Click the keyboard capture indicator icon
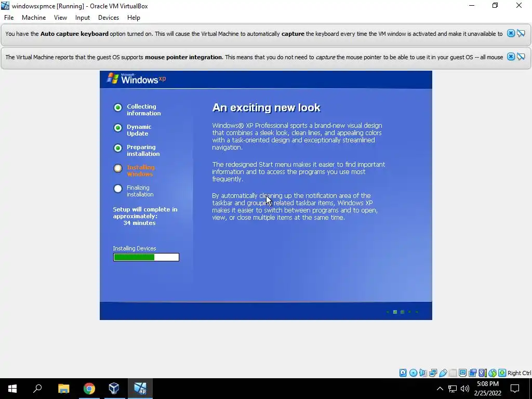 (x=502, y=373)
